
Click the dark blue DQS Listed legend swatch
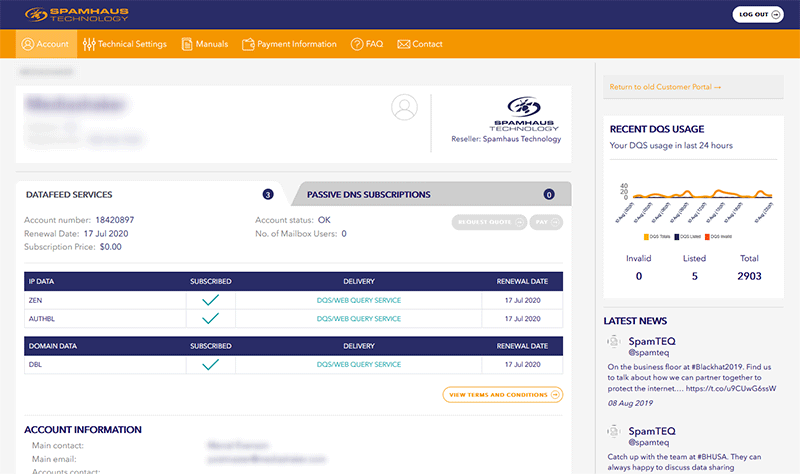pos(677,237)
